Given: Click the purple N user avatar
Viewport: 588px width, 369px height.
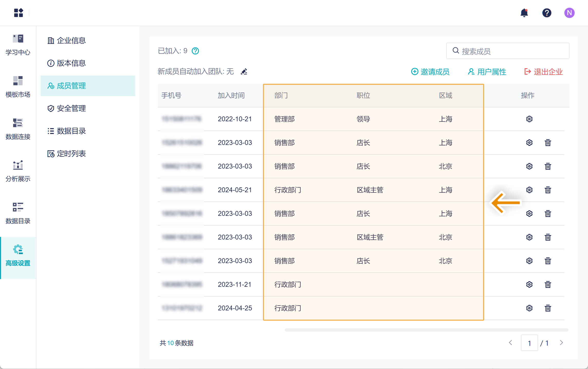Looking at the screenshot, I should (x=569, y=13).
